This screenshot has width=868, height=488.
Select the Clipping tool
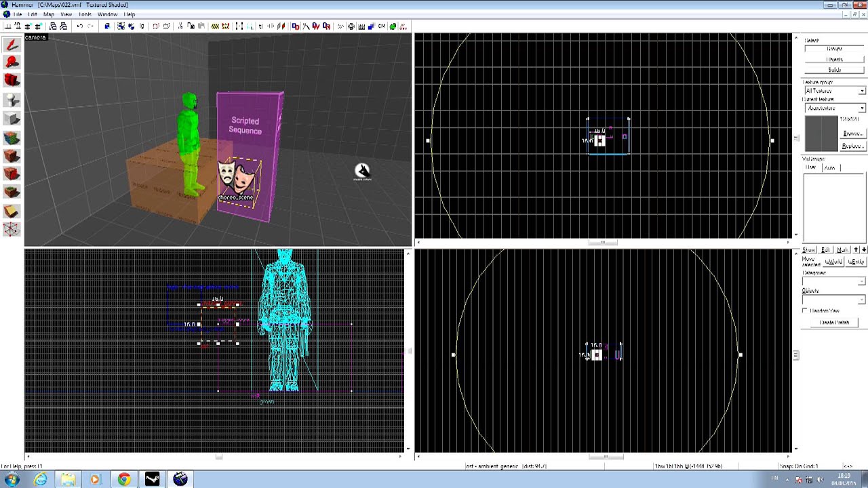pos(12,211)
